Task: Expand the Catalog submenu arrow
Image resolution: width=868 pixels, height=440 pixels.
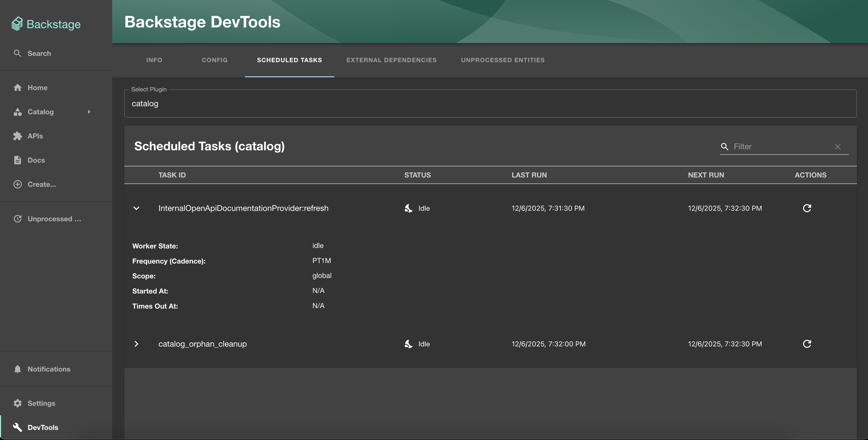Action: click(x=89, y=112)
